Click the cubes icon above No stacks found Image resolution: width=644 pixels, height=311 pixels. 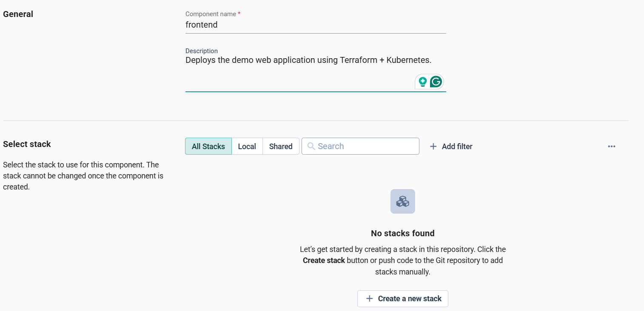tap(402, 201)
